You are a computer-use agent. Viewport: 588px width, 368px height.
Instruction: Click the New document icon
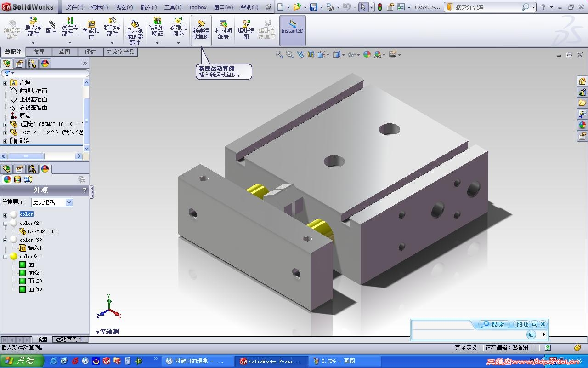point(280,7)
